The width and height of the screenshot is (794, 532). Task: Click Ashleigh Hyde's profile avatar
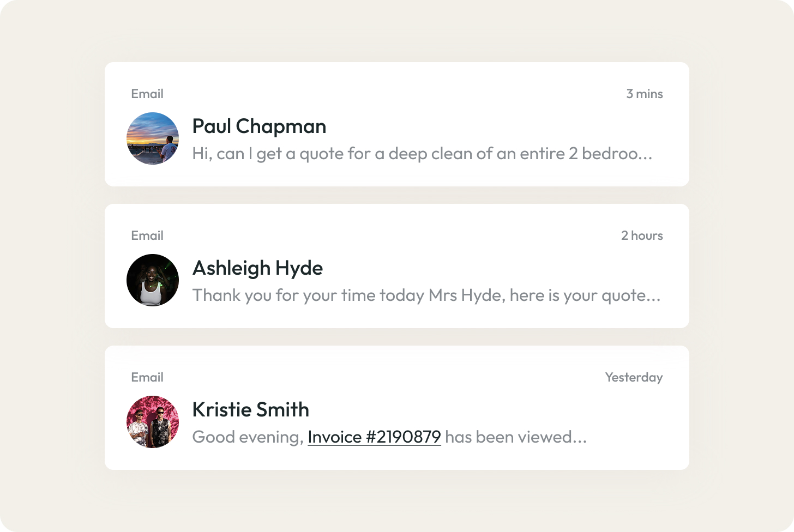(153, 280)
